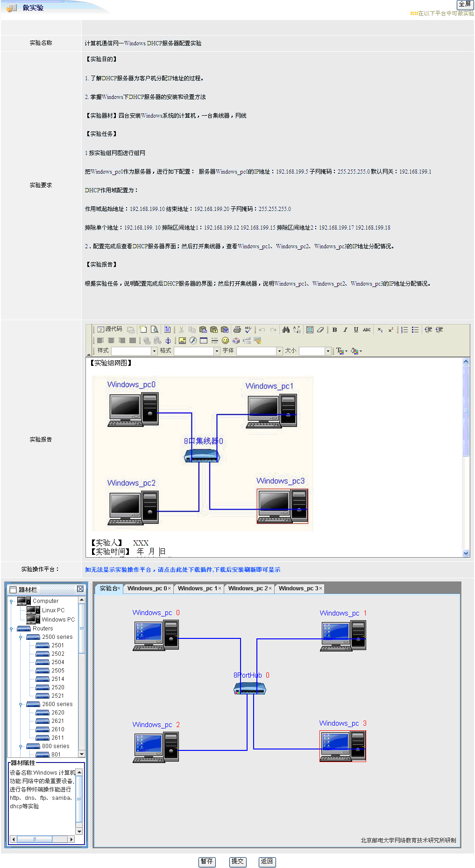The width and height of the screenshot is (475, 868).
Task: Toggle the 源代码 source view button
Action: (x=110, y=329)
